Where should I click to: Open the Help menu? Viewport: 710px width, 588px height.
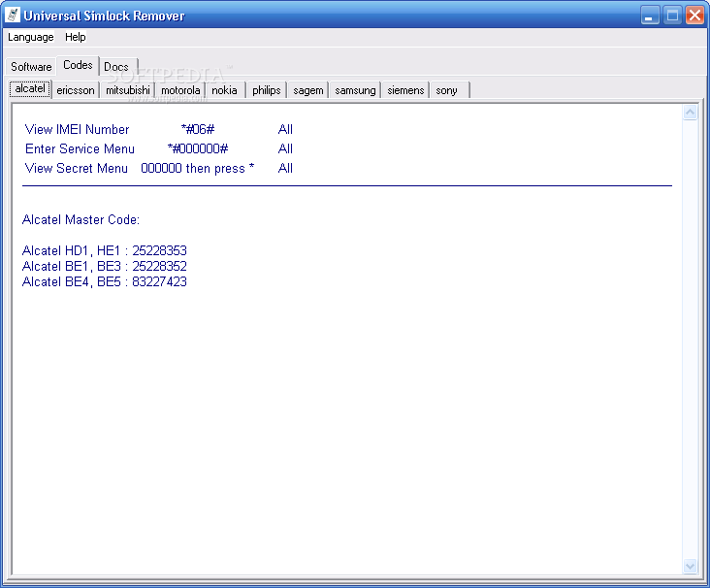[75, 37]
